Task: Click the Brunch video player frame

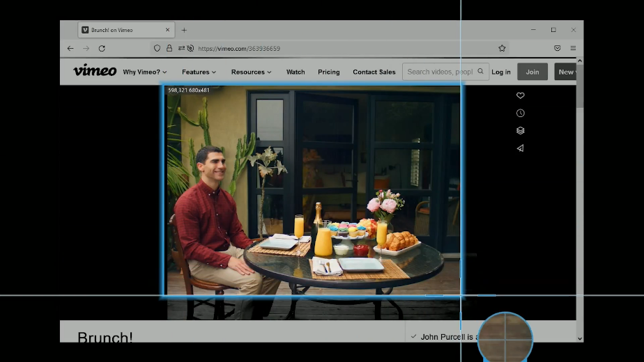Action: (x=314, y=203)
